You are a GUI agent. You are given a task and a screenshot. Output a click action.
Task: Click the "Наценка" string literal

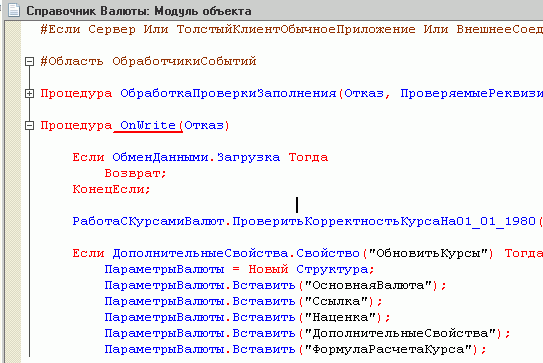[340, 317]
